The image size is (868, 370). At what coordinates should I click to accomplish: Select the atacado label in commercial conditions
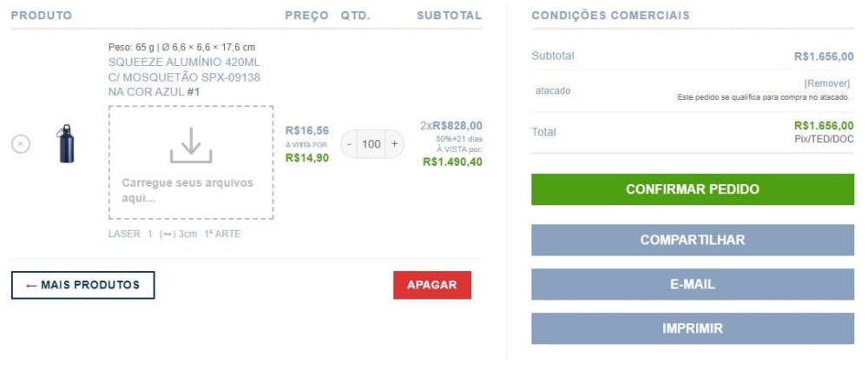click(553, 90)
